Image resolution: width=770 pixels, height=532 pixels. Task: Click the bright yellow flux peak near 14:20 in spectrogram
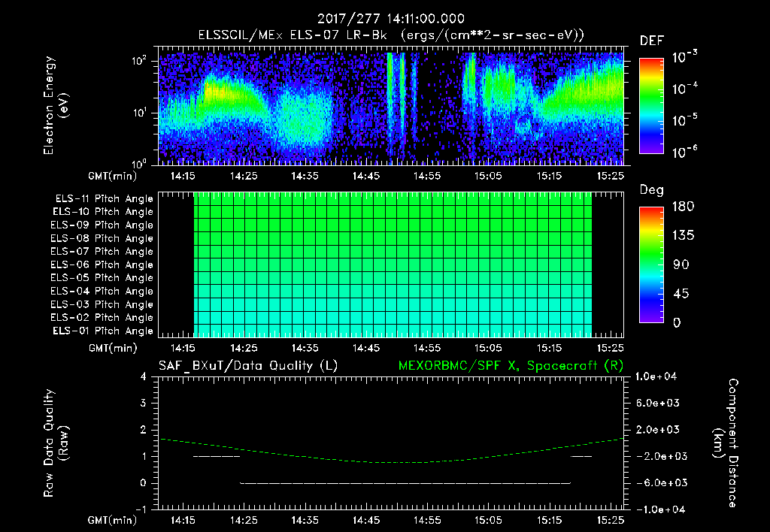[214, 91]
